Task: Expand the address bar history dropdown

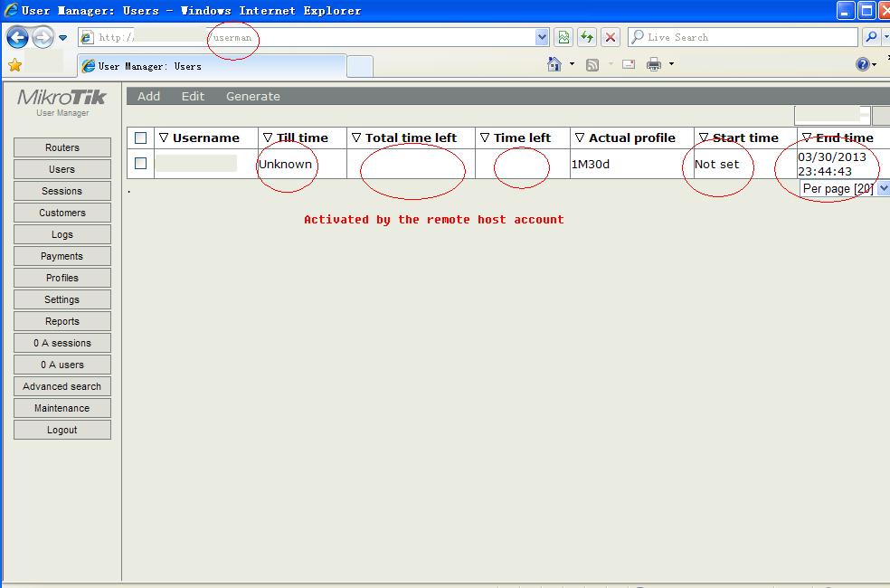Action: [542, 37]
